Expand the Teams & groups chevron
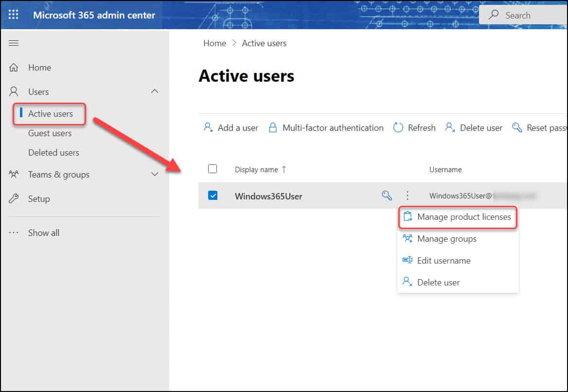The width and height of the screenshot is (568, 392). (155, 174)
